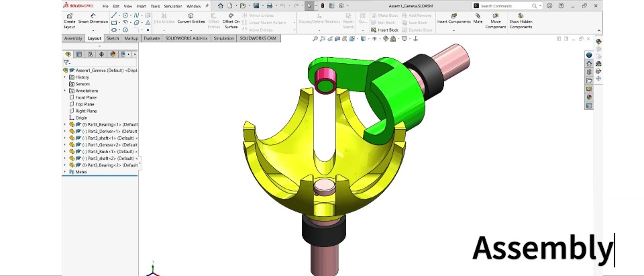Screen dimensions: 644x276
Task: Select the Circle sketch tool
Action: [125, 15]
